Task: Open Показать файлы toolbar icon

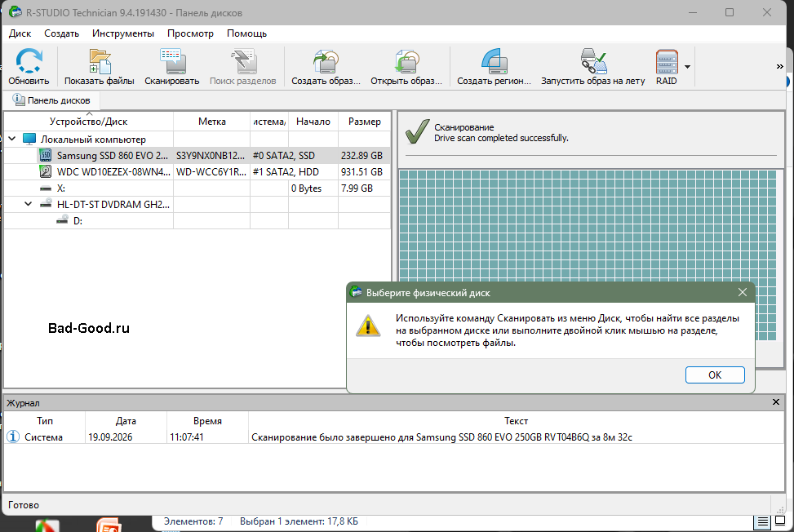Action: 100,61
